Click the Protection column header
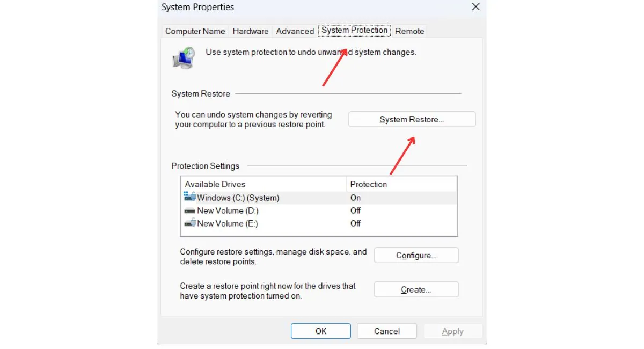644x349 pixels. click(402, 184)
